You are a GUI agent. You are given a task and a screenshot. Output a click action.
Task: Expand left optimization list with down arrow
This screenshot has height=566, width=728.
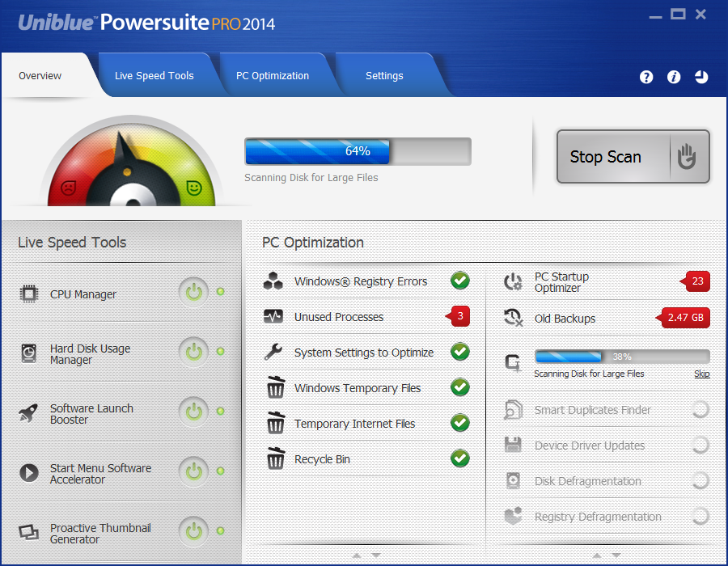[376, 555]
